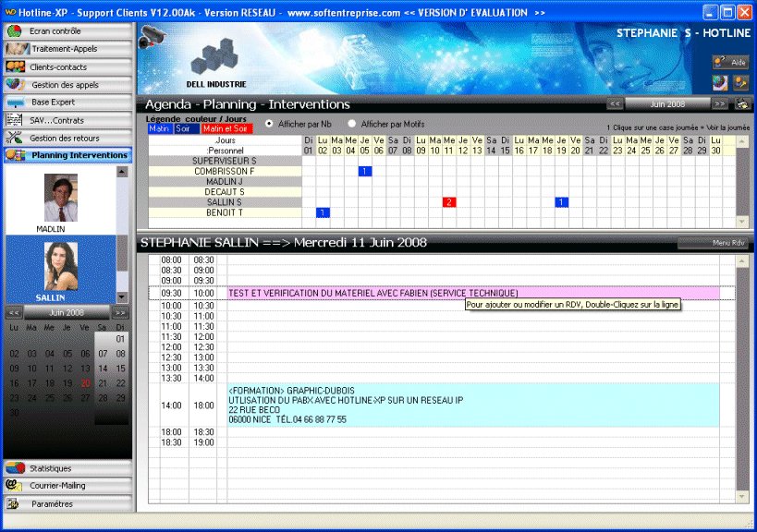
Task: Open the Statistiques panel
Action: coord(67,468)
